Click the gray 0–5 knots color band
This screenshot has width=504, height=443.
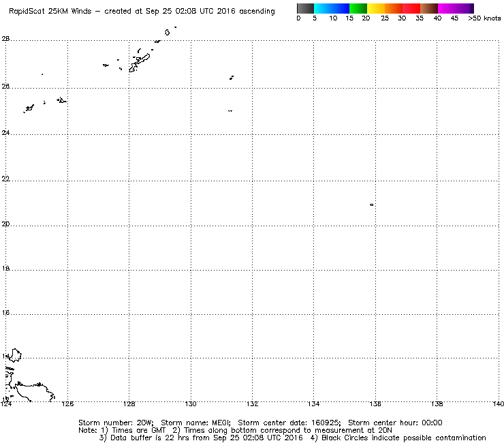[x=305, y=8]
